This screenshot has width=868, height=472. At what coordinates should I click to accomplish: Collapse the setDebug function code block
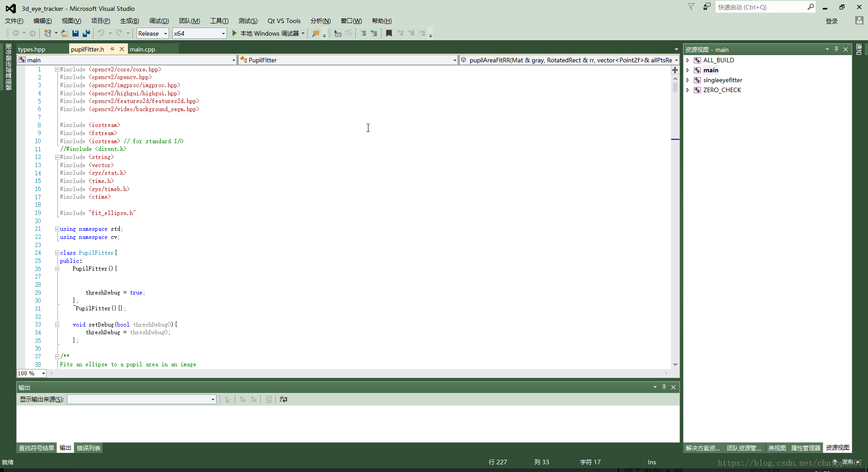[57, 325]
